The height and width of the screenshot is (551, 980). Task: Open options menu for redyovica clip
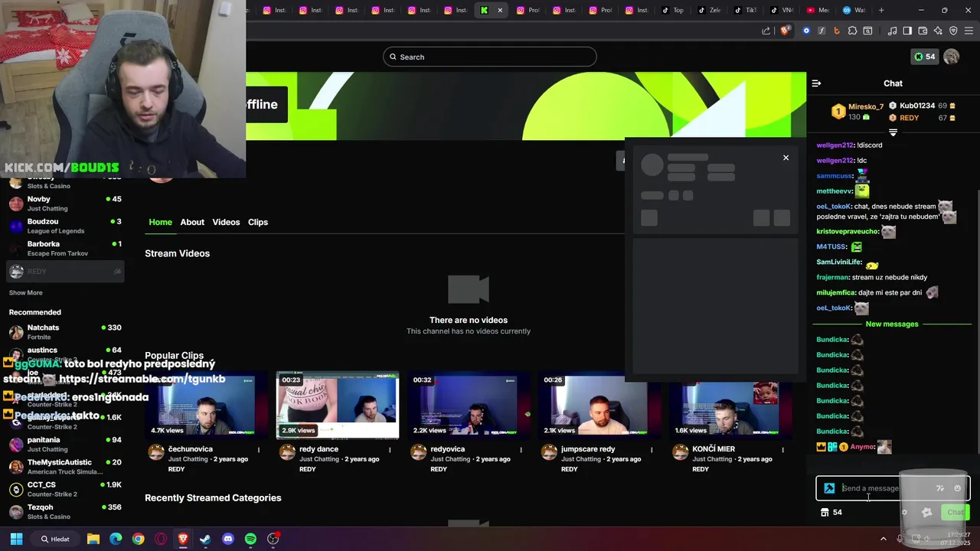tap(521, 450)
